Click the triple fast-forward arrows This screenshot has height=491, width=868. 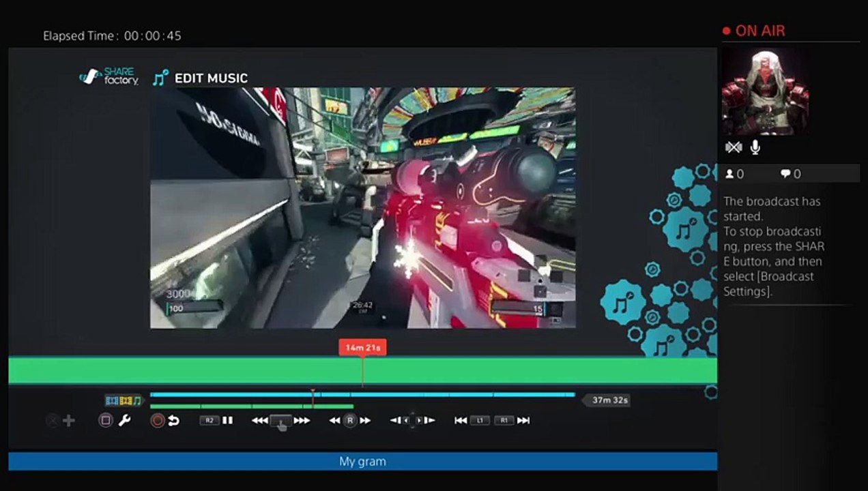click(302, 421)
